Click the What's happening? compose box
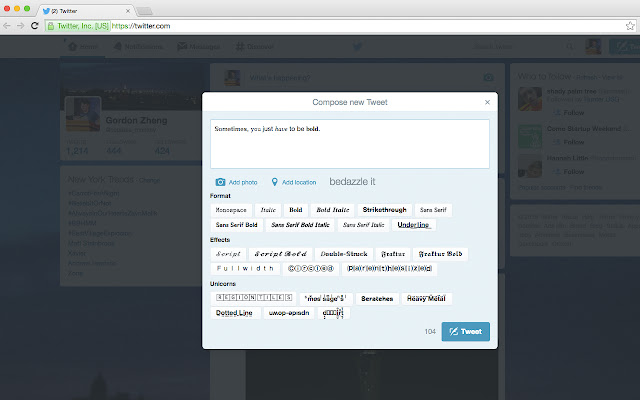 361,78
